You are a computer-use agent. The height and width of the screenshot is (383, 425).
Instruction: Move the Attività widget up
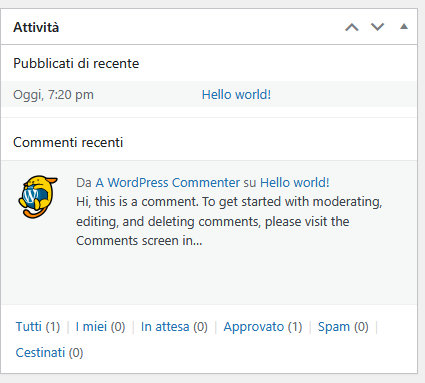coord(352,27)
